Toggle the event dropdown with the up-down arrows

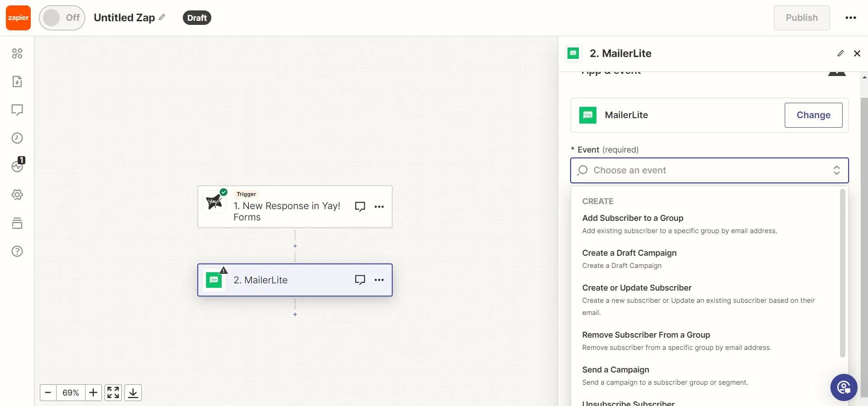837,170
